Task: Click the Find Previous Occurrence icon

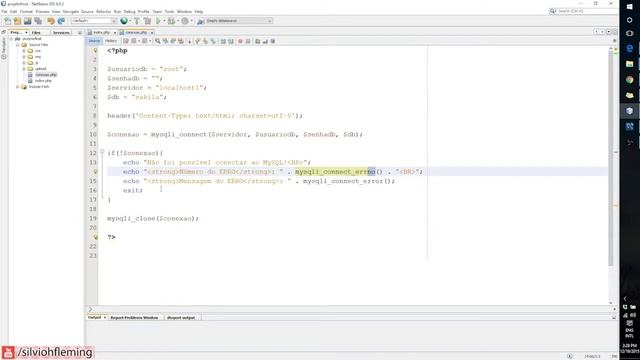Action: click(x=165, y=41)
